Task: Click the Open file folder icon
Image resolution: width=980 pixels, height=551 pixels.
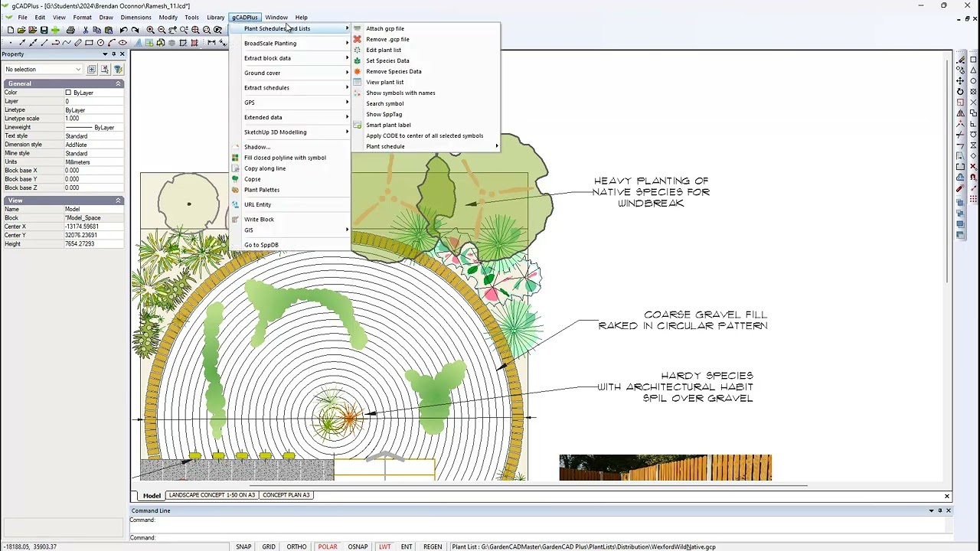Action: point(21,30)
